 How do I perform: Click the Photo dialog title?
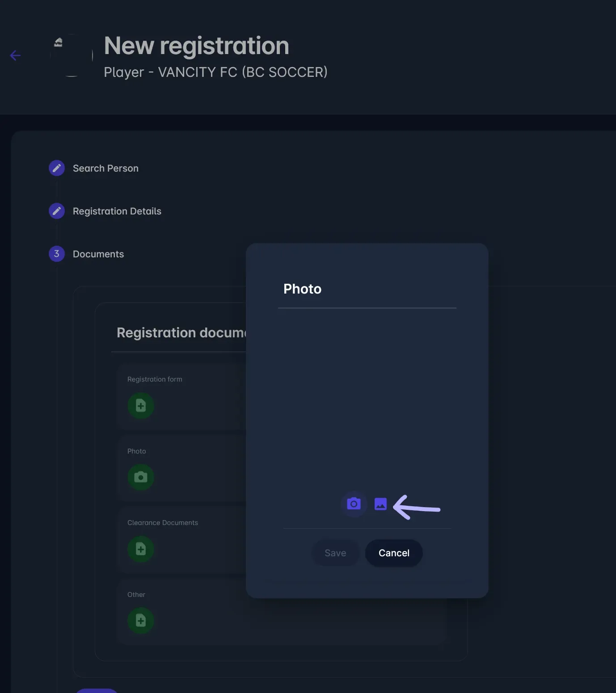coord(302,289)
